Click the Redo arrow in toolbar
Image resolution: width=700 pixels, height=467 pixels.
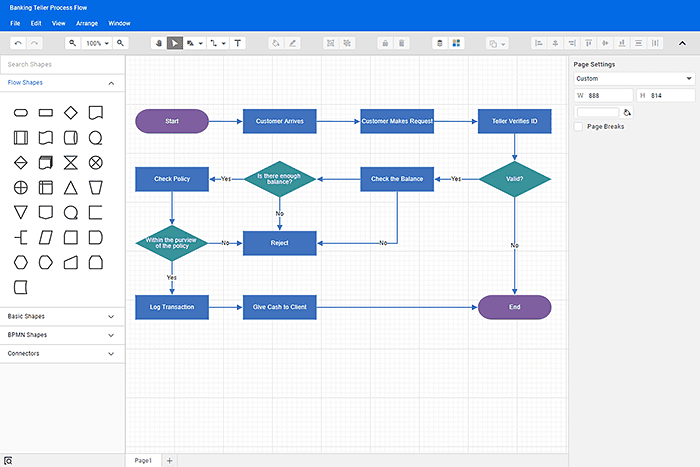pos(34,43)
